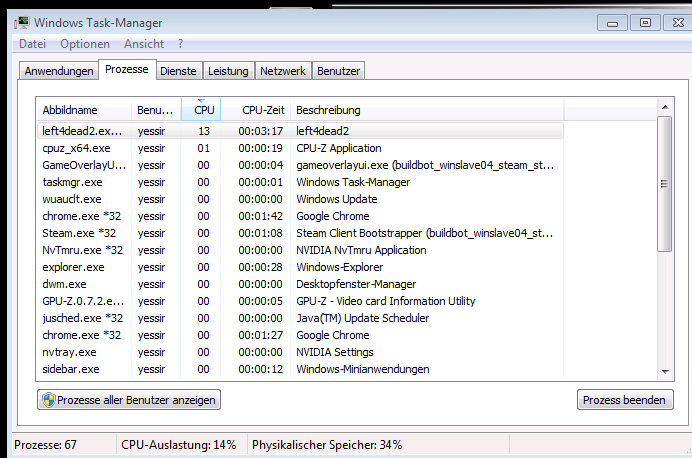Click GPU-Z - Video card Information Utility
The width and height of the screenshot is (692, 458).
(x=386, y=301)
